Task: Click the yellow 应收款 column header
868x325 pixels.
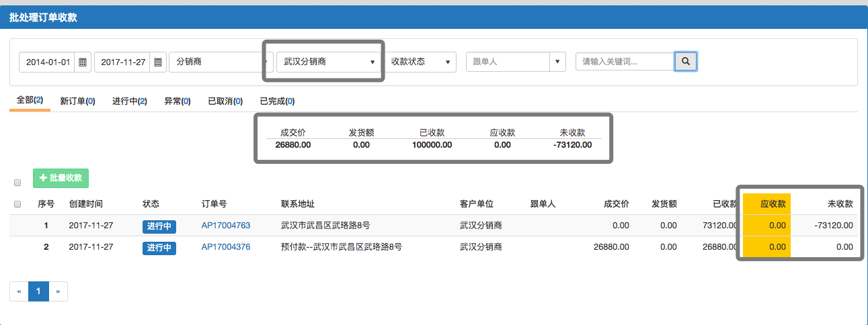Action: pyautogui.click(x=767, y=203)
